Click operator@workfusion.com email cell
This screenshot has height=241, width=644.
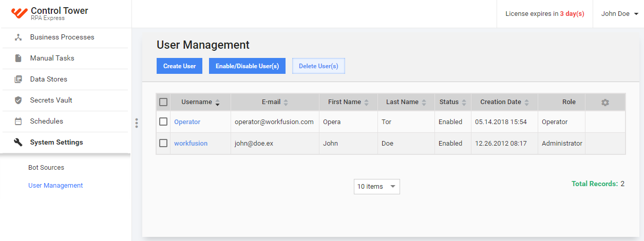274,122
